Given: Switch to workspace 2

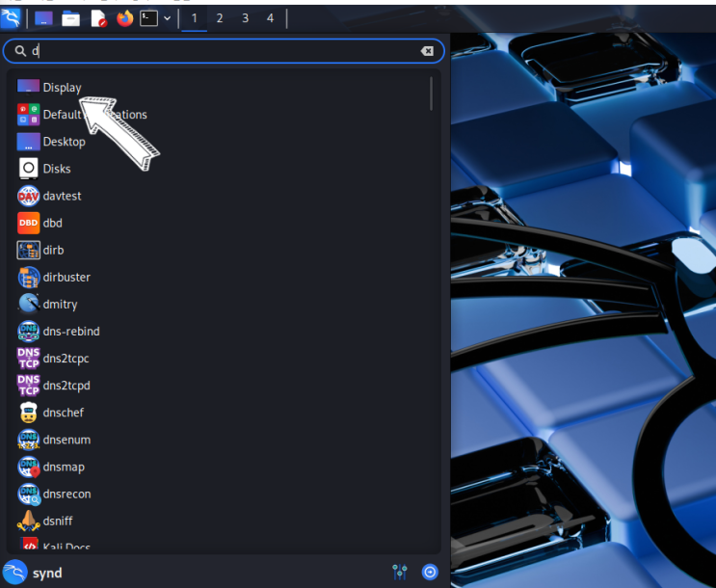Looking at the screenshot, I should [x=220, y=18].
